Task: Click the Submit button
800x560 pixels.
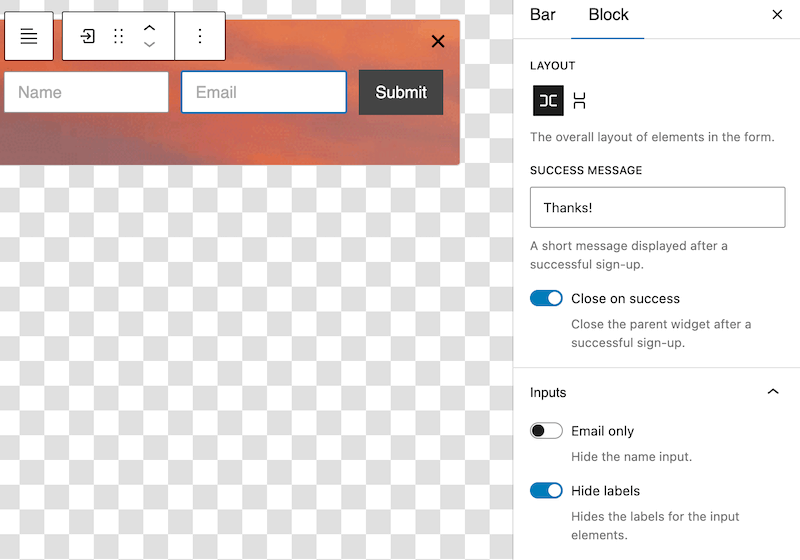Action: point(401,92)
